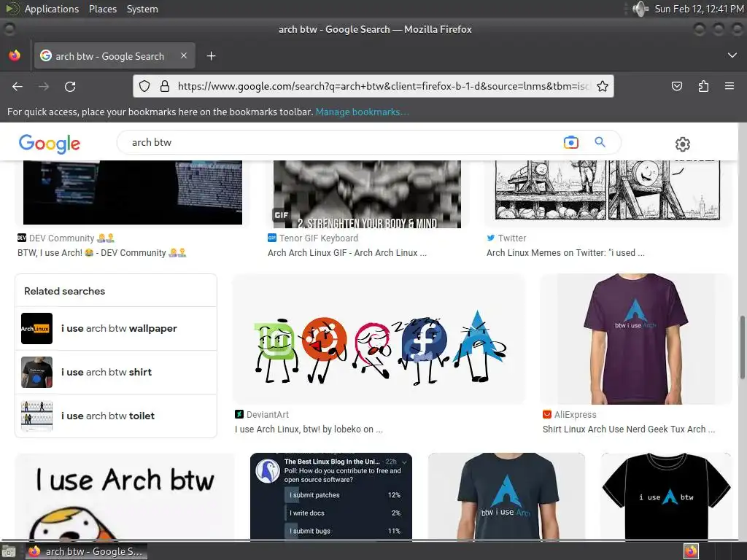
Task: Click the Tenor GIF Keyboard source label
Action: coord(319,238)
